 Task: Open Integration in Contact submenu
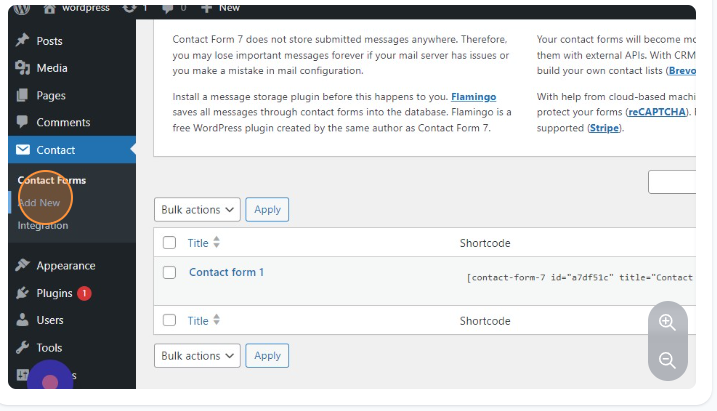click(43, 225)
